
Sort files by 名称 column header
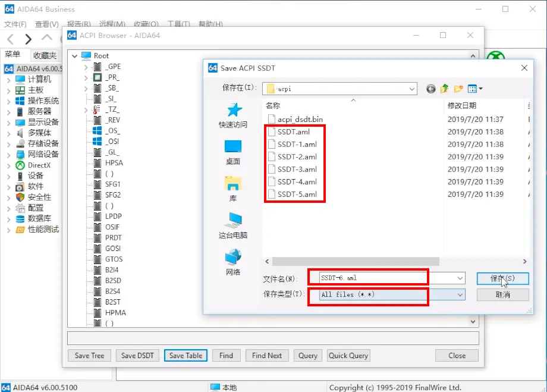click(x=273, y=105)
